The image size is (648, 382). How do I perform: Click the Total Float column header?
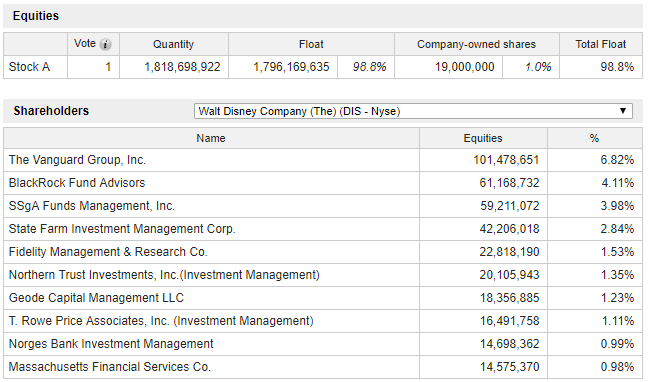tap(601, 44)
